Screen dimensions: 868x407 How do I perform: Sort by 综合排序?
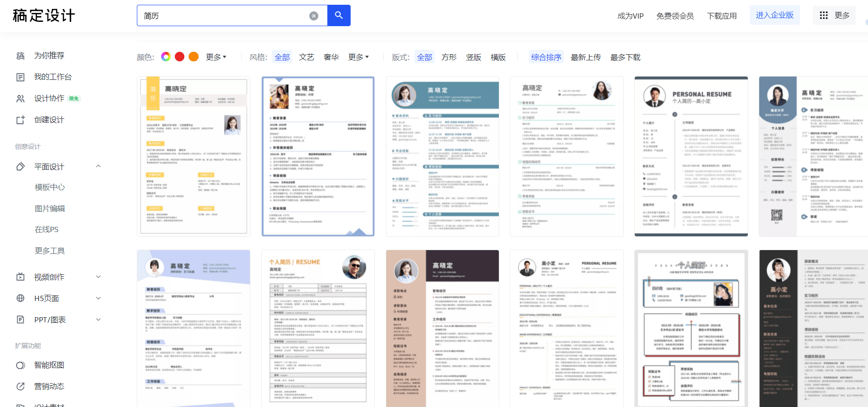pyautogui.click(x=546, y=57)
